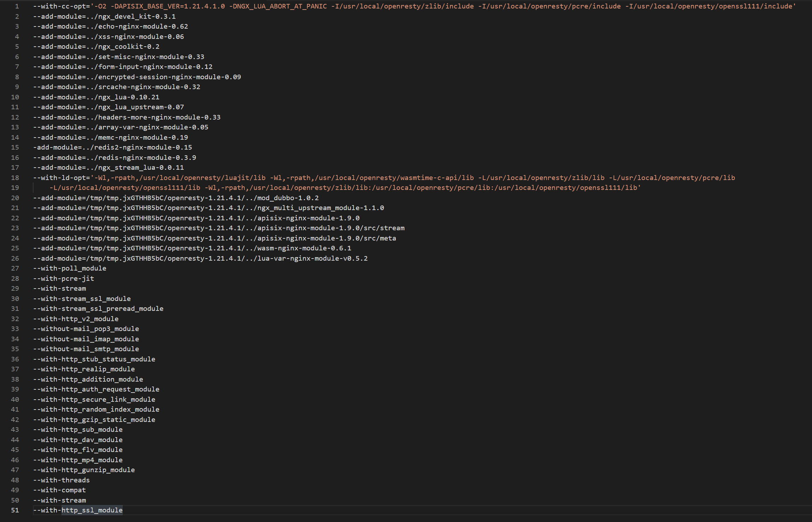Image resolution: width=812 pixels, height=522 pixels.
Task: Click the --with-pcre-jit line
Action: click(64, 279)
